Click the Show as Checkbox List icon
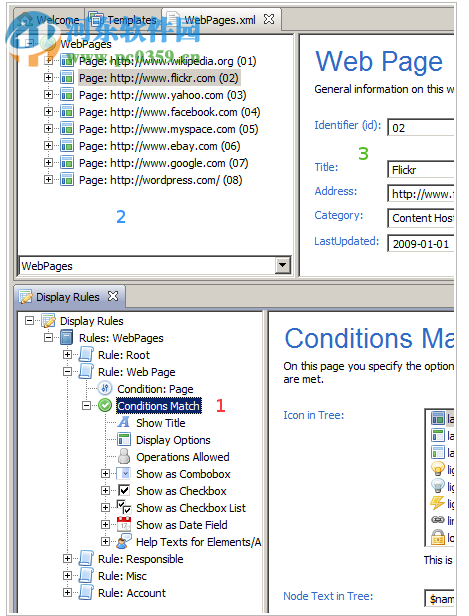 tap(125, 507)
